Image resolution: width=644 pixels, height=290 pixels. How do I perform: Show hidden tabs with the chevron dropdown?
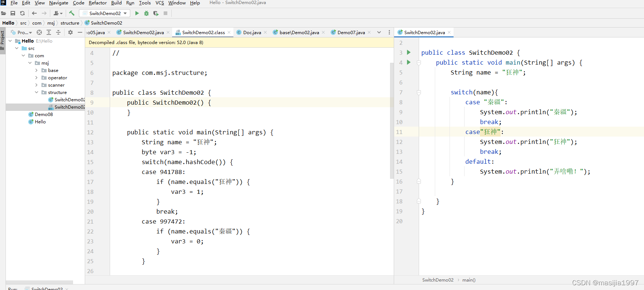tap(379, 32)
